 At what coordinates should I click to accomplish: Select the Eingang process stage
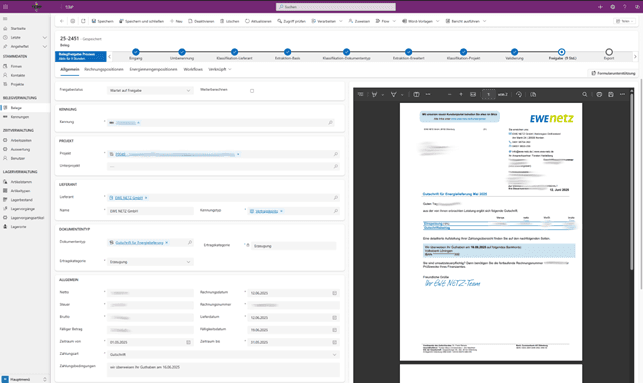136,52
